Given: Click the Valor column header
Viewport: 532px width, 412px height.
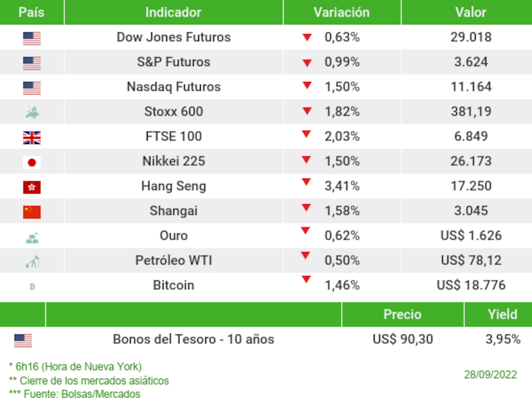Looking at the screenshot, I should click(471, 12).
